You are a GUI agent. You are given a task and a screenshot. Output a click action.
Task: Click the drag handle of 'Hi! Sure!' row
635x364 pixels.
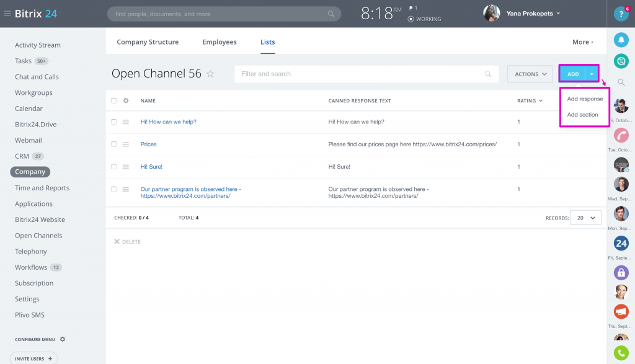(126, 167)
